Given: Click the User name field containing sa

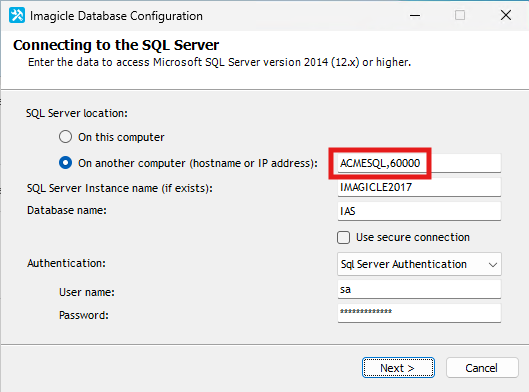Looking at the screenshot, I should pos(419,289).
